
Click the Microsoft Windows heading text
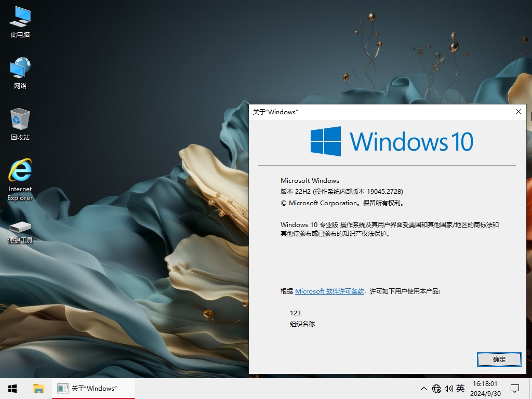(310, 180)
